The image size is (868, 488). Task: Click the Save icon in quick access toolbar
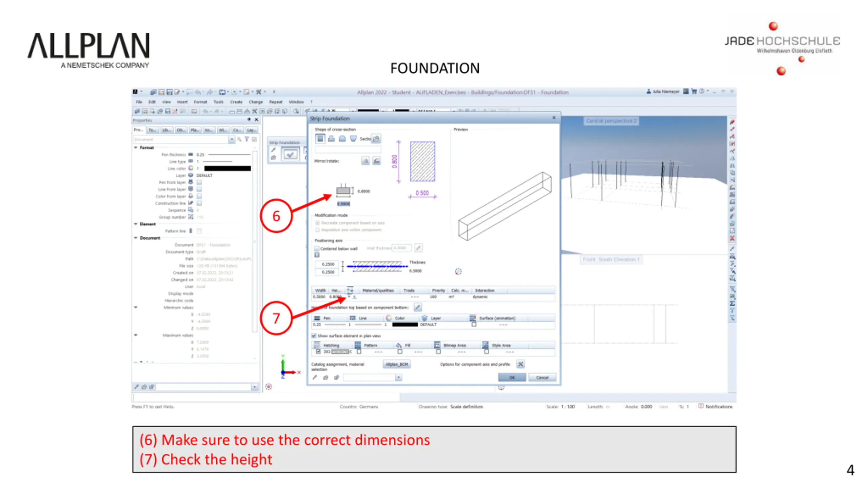pyautogui.click(x=169, y=92)
